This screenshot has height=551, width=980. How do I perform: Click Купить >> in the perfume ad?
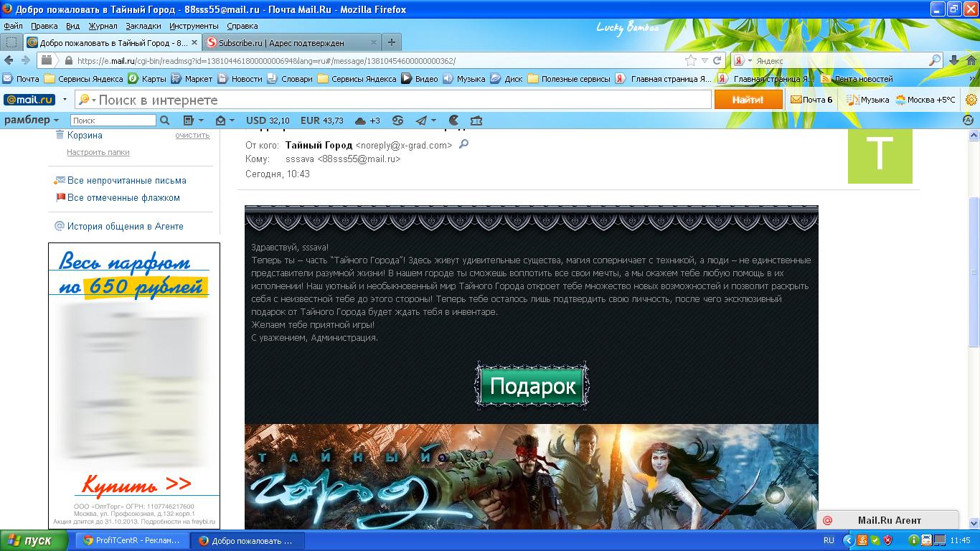136,484
